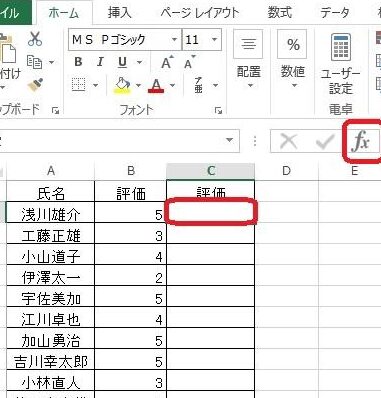381x398 pixels.
Task: Select cell 浅川雄介
Action: coord(51,212)
